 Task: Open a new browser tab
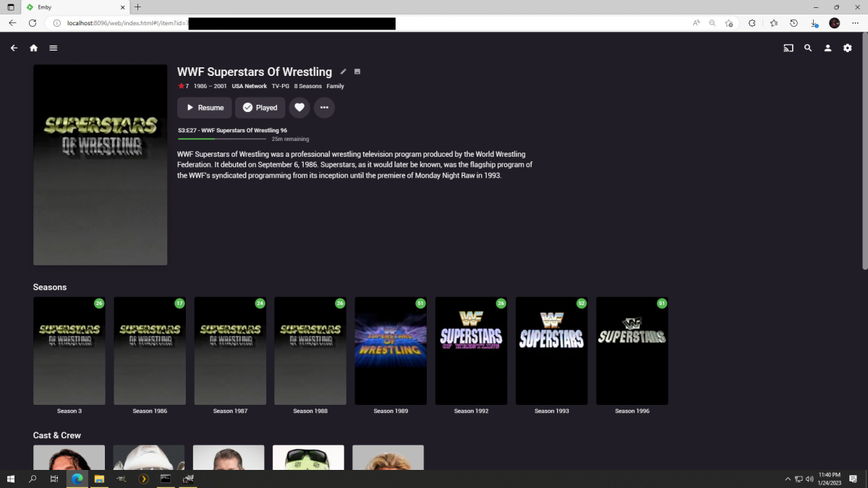click(x=138, y=7)
